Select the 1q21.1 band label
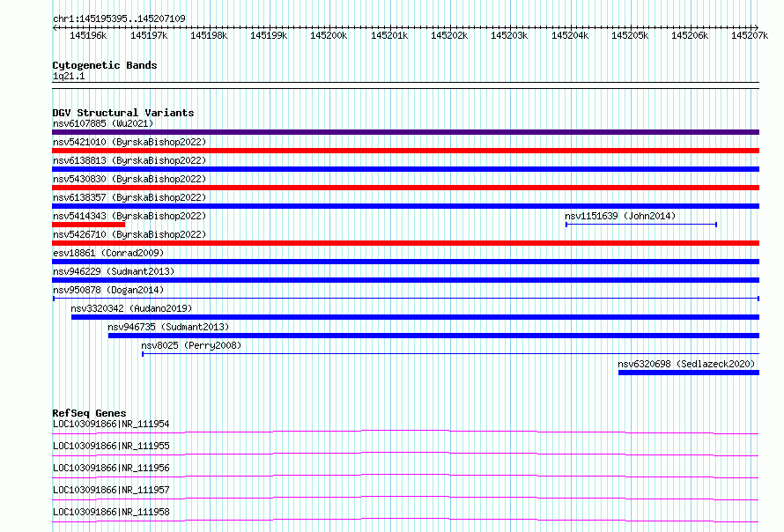Screen dimensions: 784x532 point(69,77)
